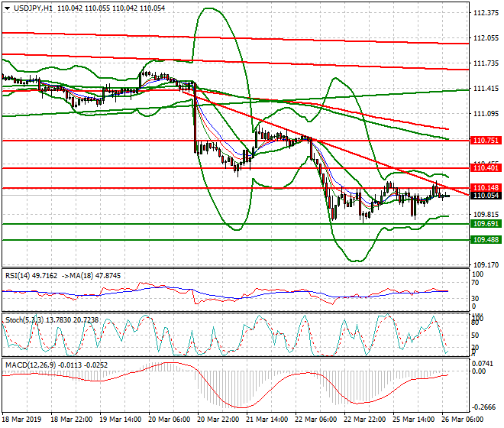Click the 110.751 red price label

click(x=486, y=141)
